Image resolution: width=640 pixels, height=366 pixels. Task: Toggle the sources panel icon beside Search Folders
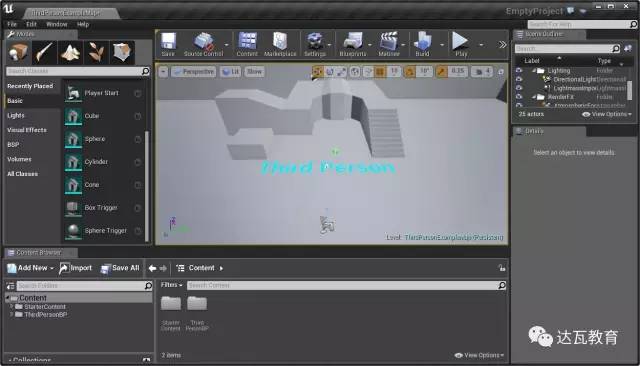tap(10, 286)
